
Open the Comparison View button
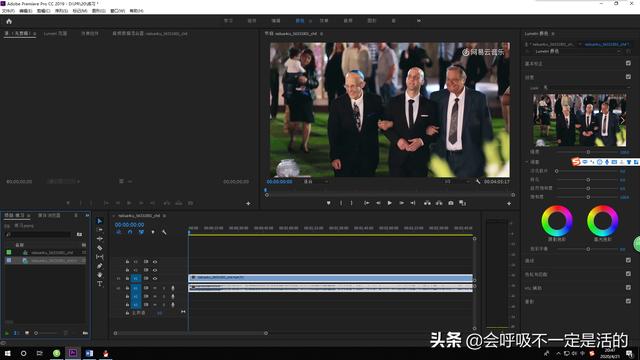point(462,203)
